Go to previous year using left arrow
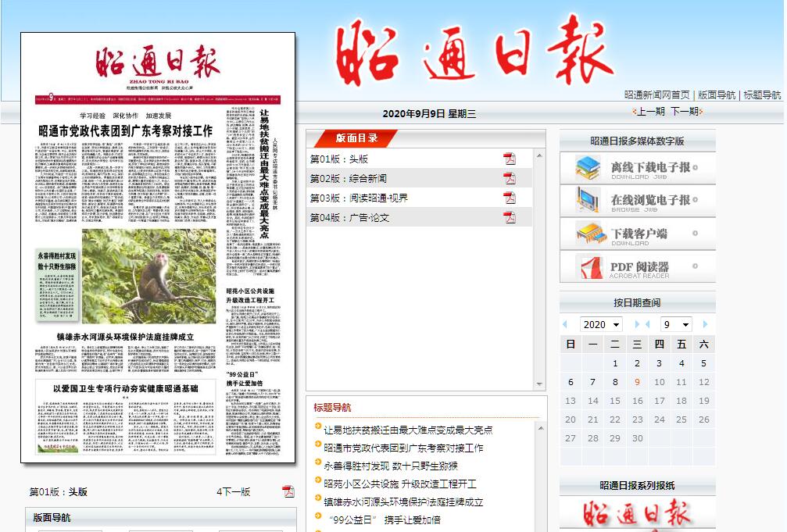 (565, 324)
